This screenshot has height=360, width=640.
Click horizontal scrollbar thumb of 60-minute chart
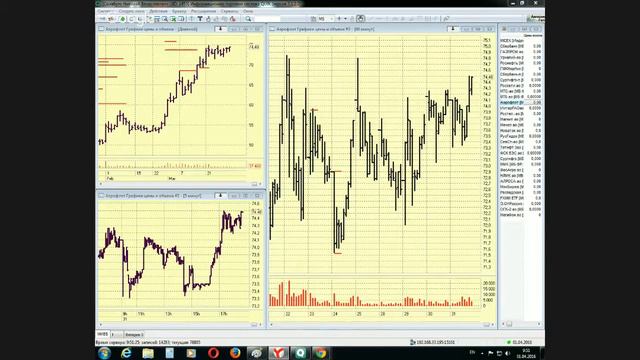pos(486,324)
